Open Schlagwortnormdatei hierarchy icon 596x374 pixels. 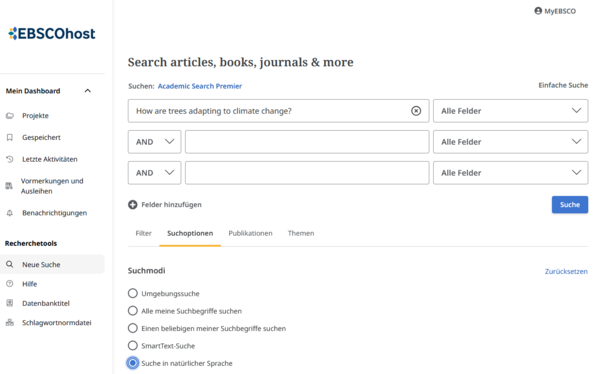click(x=10, y=322)
